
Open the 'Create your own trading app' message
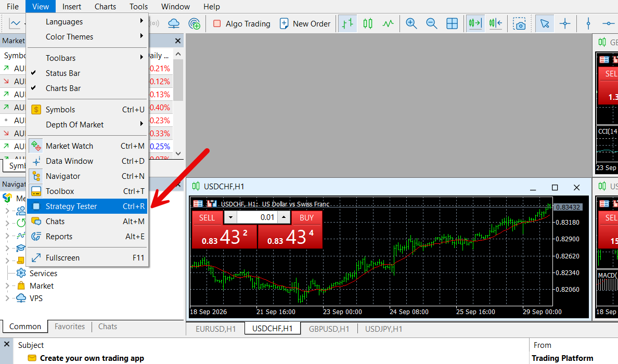pos(92,358)
